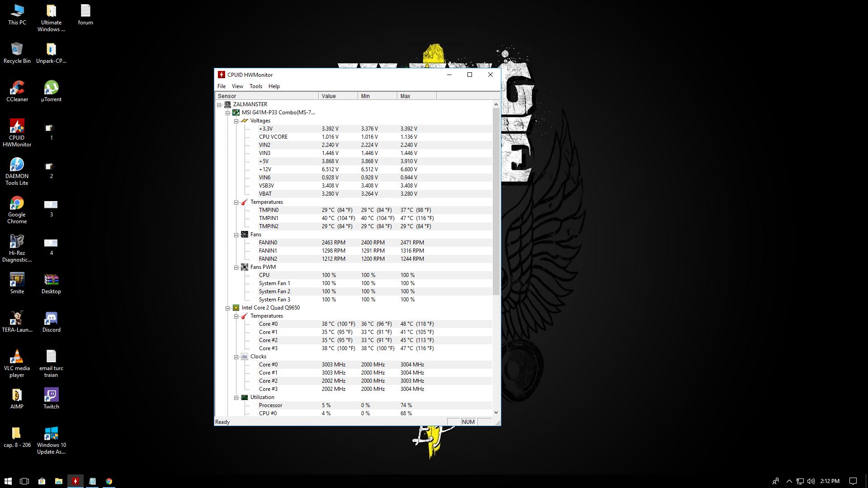Open File Explorer from the taskbar

(x=58, y=481)
